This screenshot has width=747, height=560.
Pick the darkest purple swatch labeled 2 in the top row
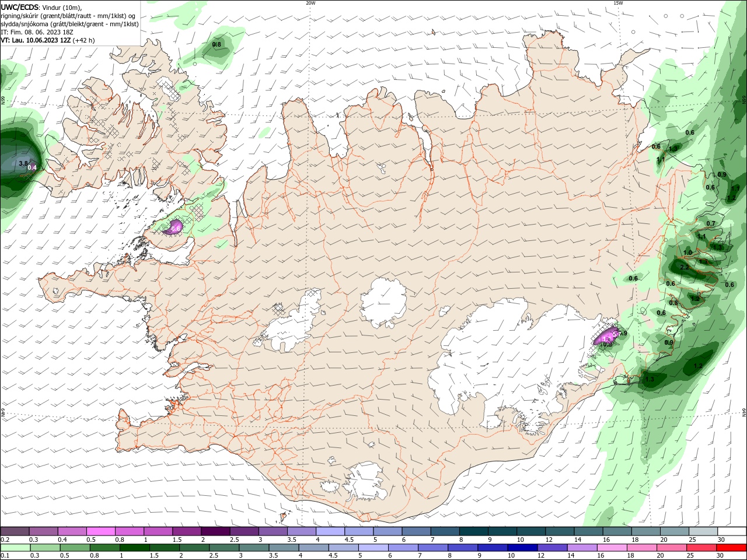coord(215,531)
